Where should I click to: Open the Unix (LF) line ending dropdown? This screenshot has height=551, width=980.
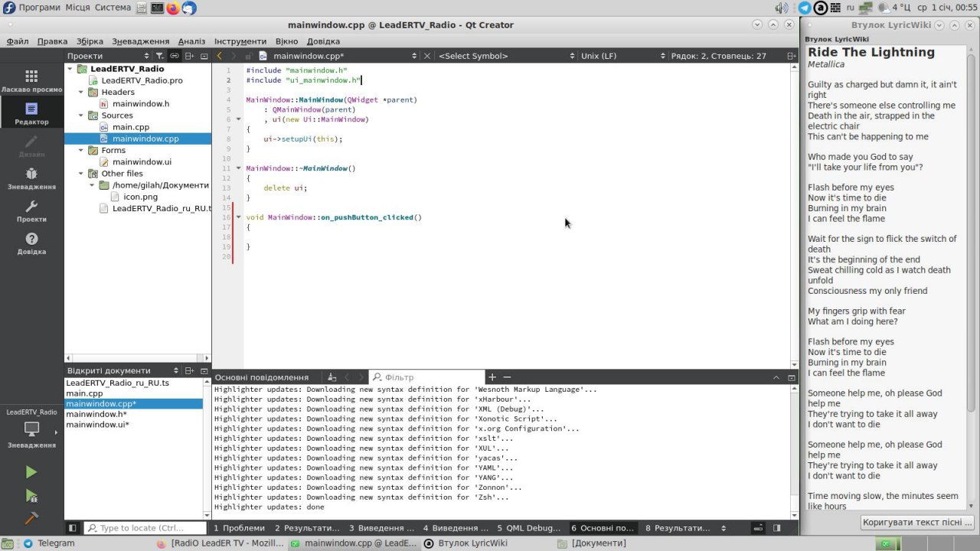pos(622,56)
